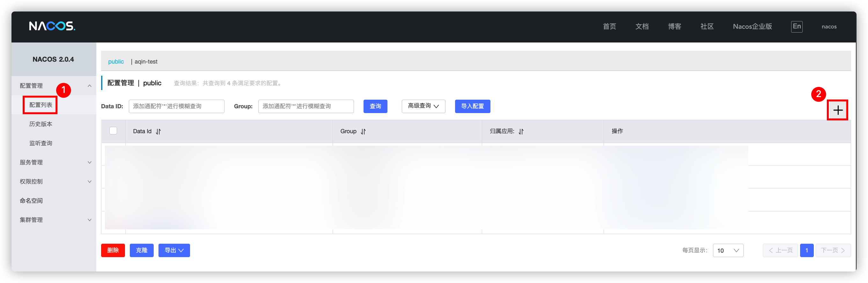Open 历史版本 in the sidebar
The height and width of the screenshot is (283, 868).
point(40,124)
